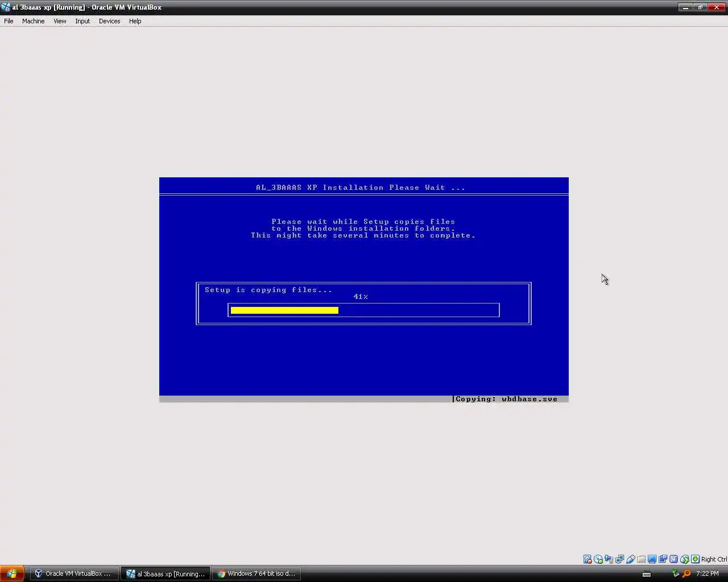Open the Help menu

pyautogui.click(x=135, y=21)
